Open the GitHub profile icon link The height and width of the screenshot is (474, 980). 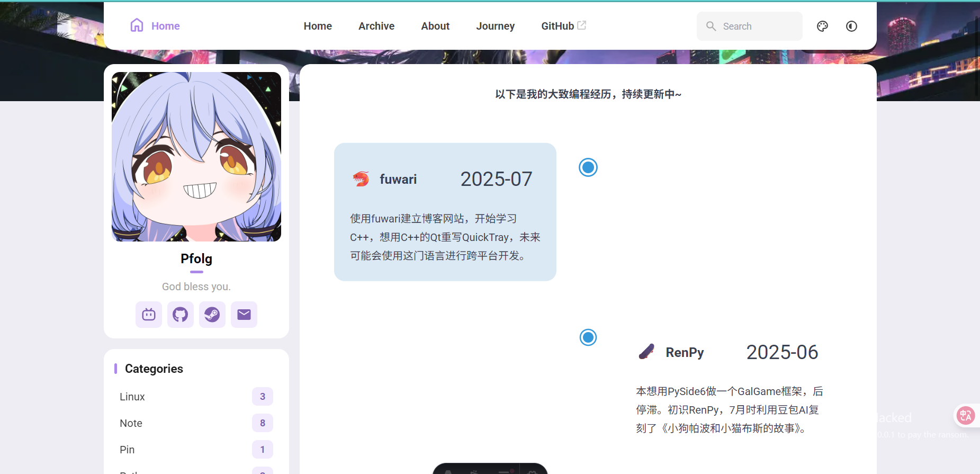coord(181,315)
